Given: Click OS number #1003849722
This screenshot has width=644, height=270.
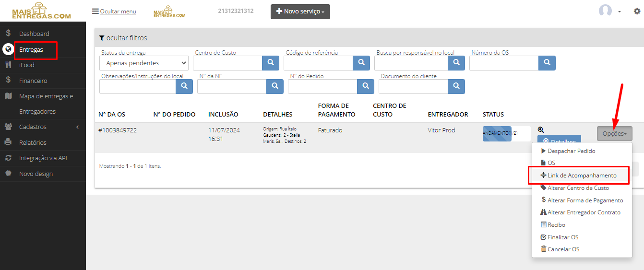Looking at the screenshot, I should pyautogui.click(x=118, y=130).
